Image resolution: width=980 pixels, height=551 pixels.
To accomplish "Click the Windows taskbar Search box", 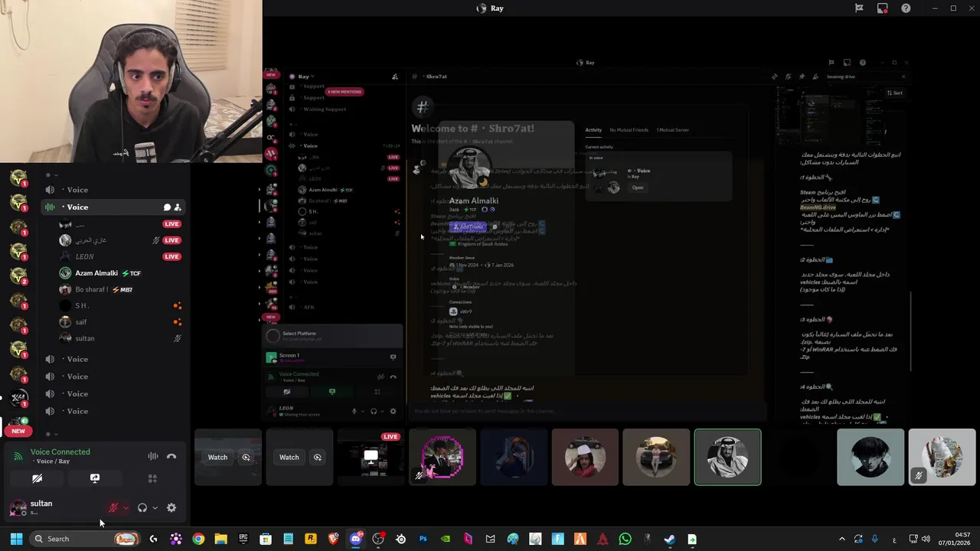I will [86, 539].
